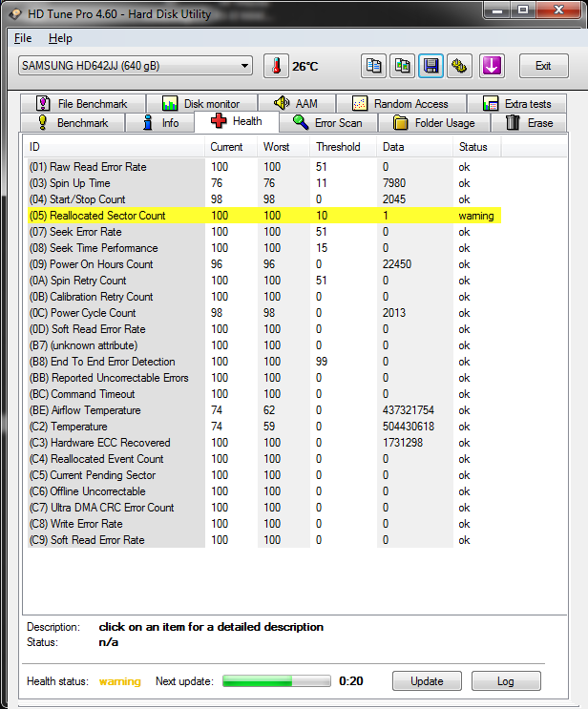The image size is (588, 709).
Task: Open the Help menu
Action: pos(60,38)
